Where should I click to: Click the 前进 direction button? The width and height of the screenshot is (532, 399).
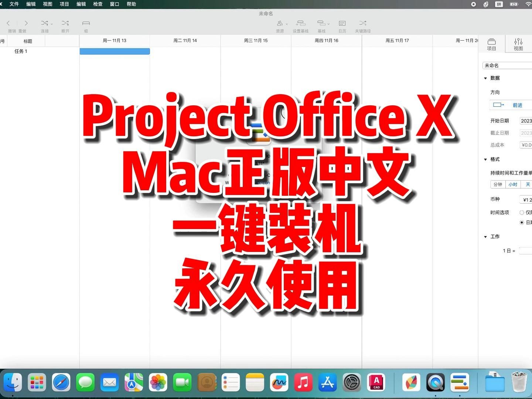[517, 105]
